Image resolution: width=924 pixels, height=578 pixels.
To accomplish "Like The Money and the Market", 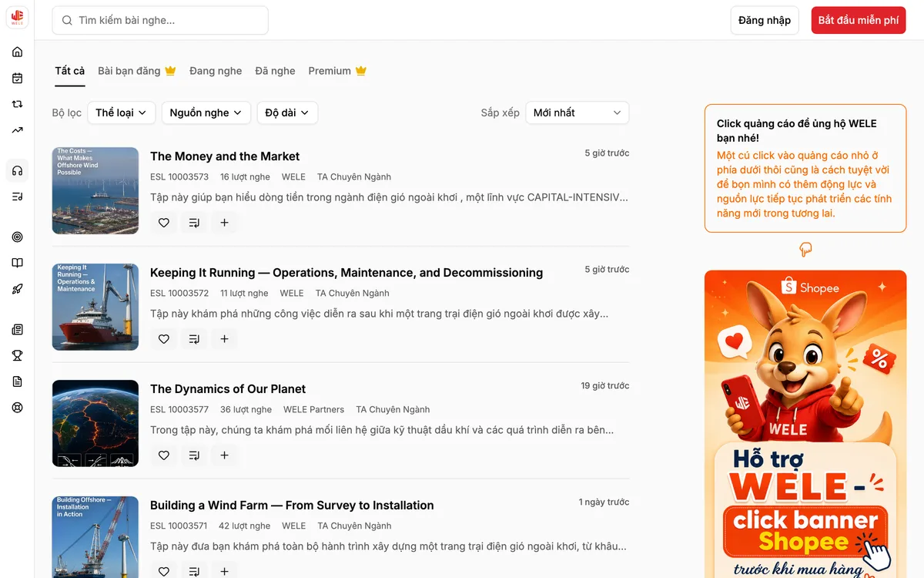I will pyautogui.click(x=163, y=223).
